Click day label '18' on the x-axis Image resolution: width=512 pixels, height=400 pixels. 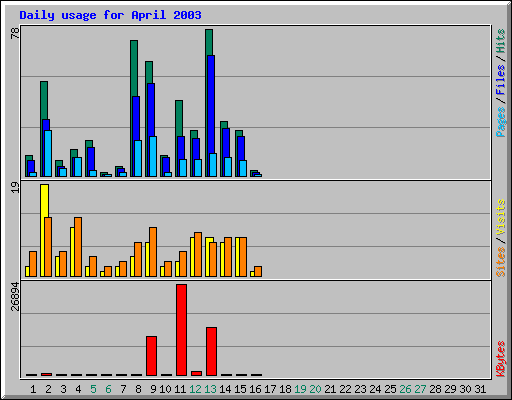[285, 389]
